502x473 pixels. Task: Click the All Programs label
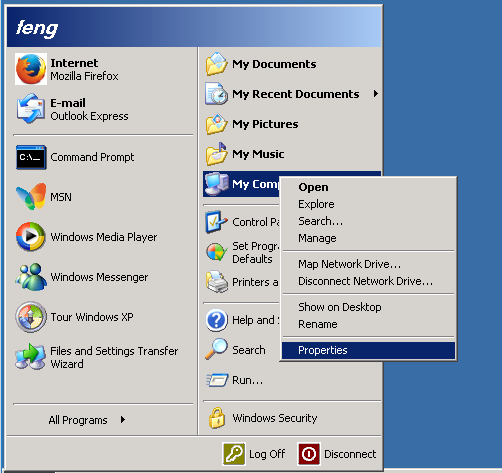pos(78,420)
